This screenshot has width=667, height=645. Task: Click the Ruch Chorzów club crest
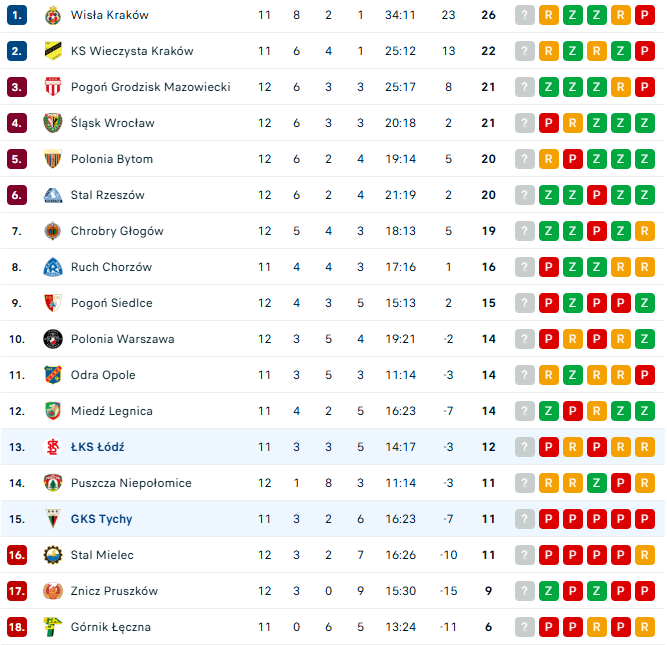click(53, 267)
